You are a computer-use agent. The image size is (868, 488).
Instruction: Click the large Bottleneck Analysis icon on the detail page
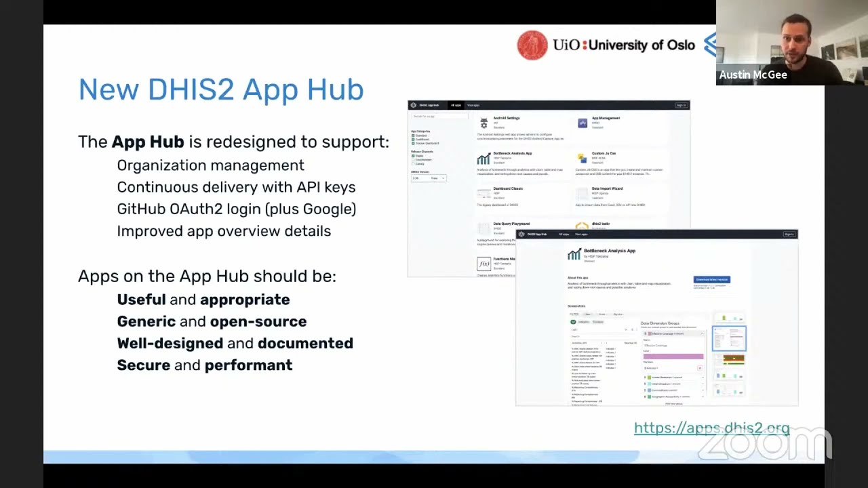pyautogui.click(x=574, y=254)
